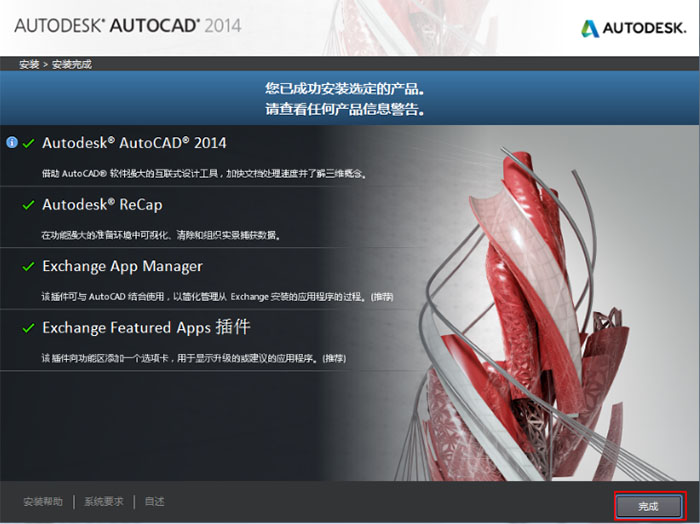Select the Autodesk AutoCAD 2014 product title
Image resolution: width=700 pixels, height=524 pixels.
(134, 143)
